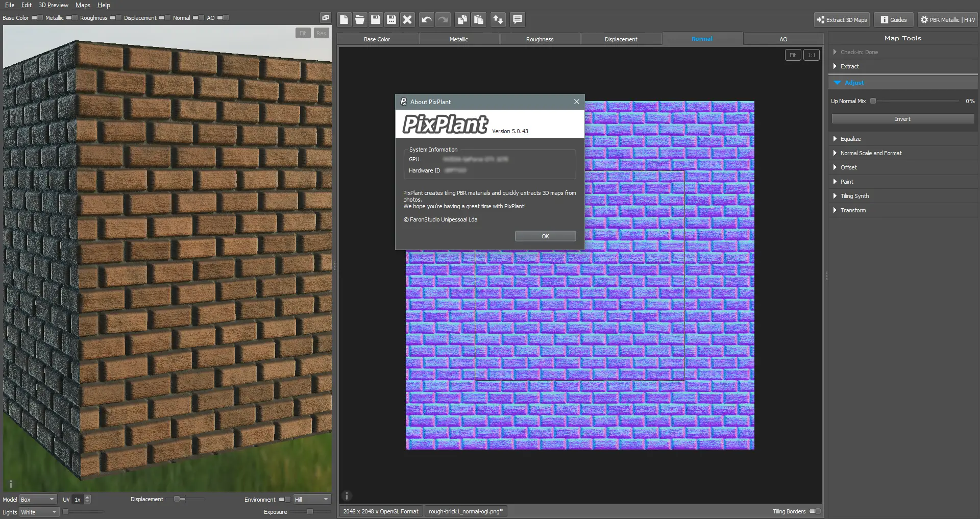Paste with the clipboard icon
Viewport: 980px width, 519px height.
(x=478, y=19)
